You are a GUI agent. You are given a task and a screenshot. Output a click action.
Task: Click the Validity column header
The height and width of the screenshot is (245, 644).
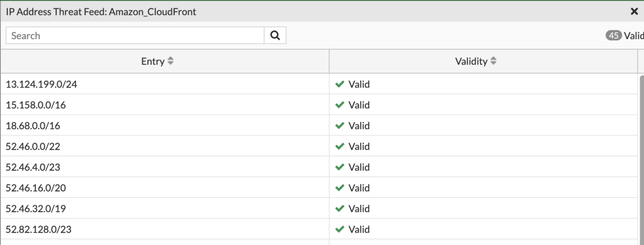(483, 61)
